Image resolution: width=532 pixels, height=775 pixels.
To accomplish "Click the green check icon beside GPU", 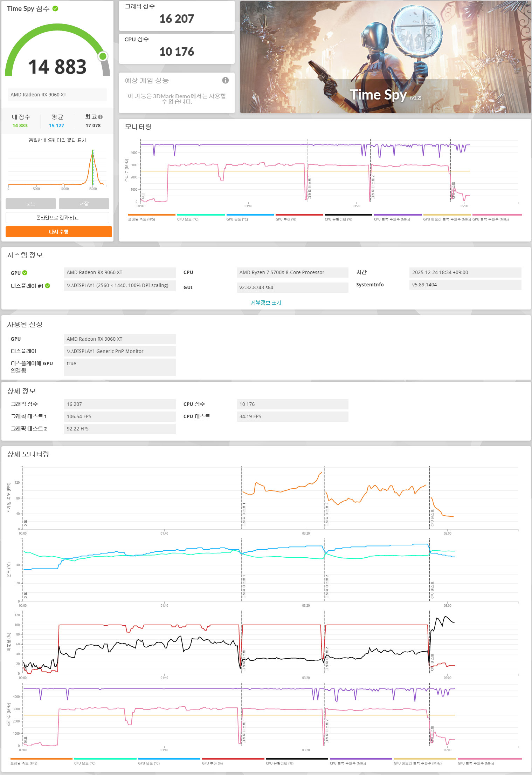I will 25,273.
